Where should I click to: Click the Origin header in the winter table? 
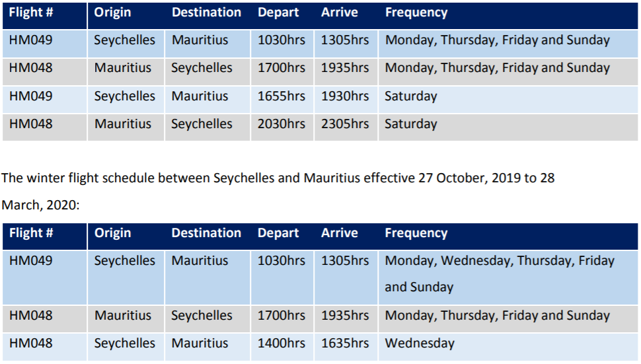[112, 233]
